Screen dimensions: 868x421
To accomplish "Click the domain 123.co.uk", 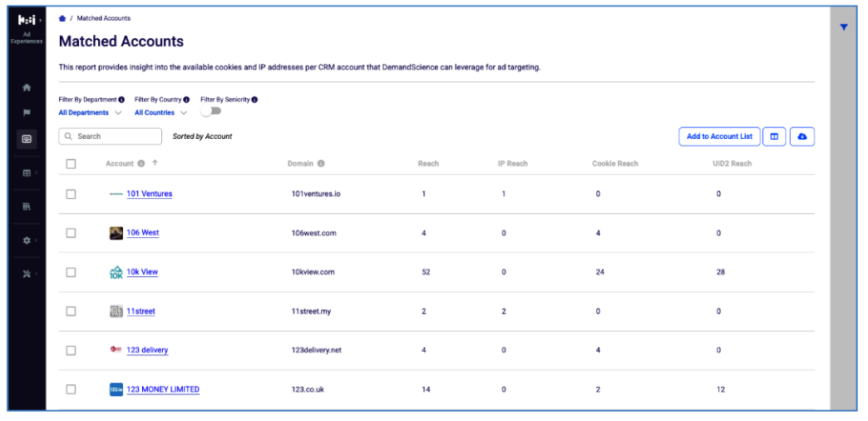I will (x=308, y=389).
